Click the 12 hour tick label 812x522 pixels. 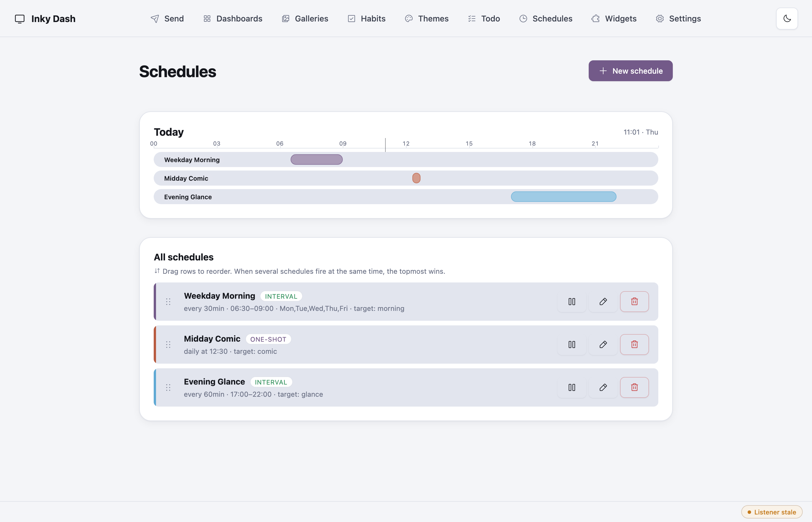tap(406, 144)
